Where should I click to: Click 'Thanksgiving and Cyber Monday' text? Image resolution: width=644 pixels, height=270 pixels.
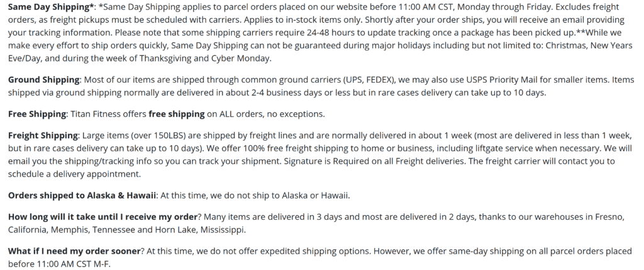[205, 58]
